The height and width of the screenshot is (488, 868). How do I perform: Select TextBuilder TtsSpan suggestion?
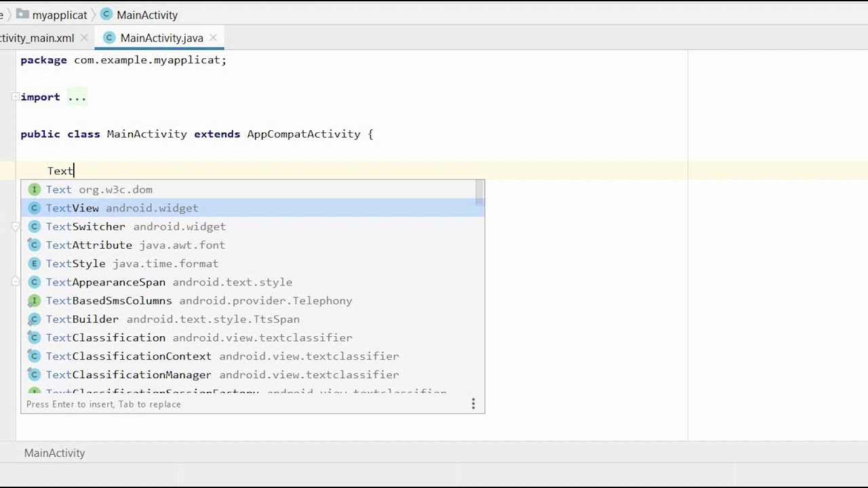pyautogui.click(x=252, y=319)
